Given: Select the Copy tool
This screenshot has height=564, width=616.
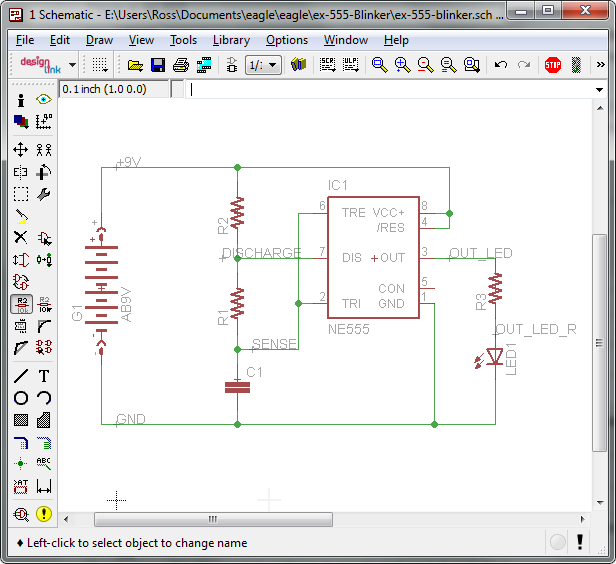Looking at the screenshot, I should tap(44, 150).
